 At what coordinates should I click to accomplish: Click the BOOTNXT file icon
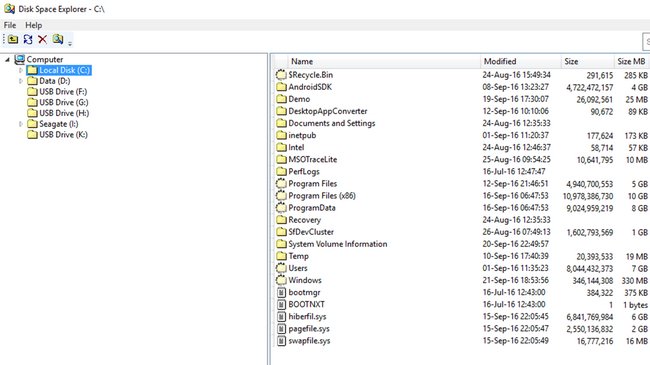281,304
